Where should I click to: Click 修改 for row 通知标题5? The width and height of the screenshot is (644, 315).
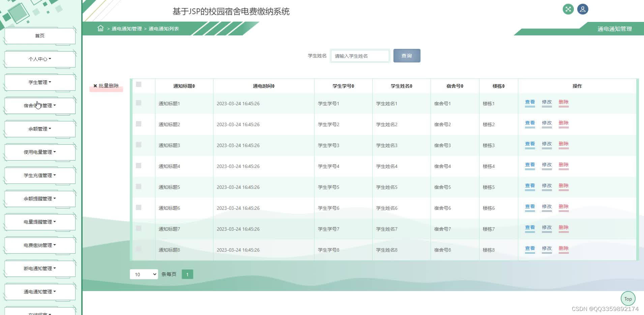click(547, 186)
